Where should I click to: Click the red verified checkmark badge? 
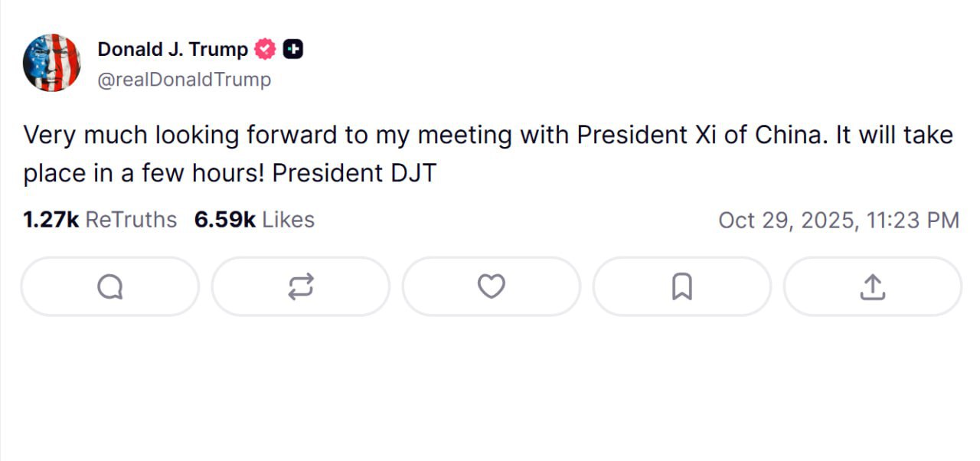pos(265,50)
